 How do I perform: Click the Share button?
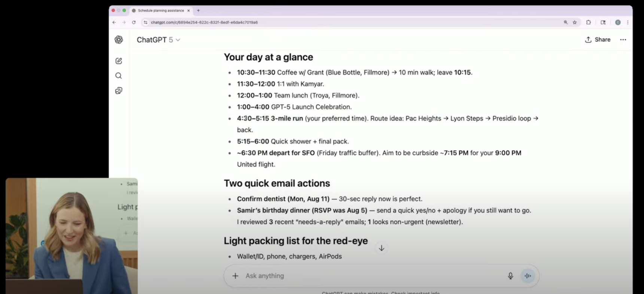coord(598,40)
